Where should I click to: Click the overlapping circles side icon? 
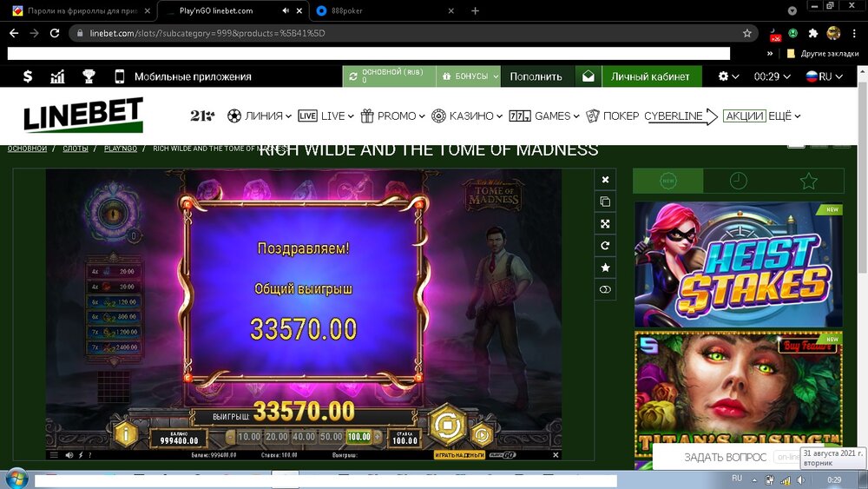tap(605, 289)
